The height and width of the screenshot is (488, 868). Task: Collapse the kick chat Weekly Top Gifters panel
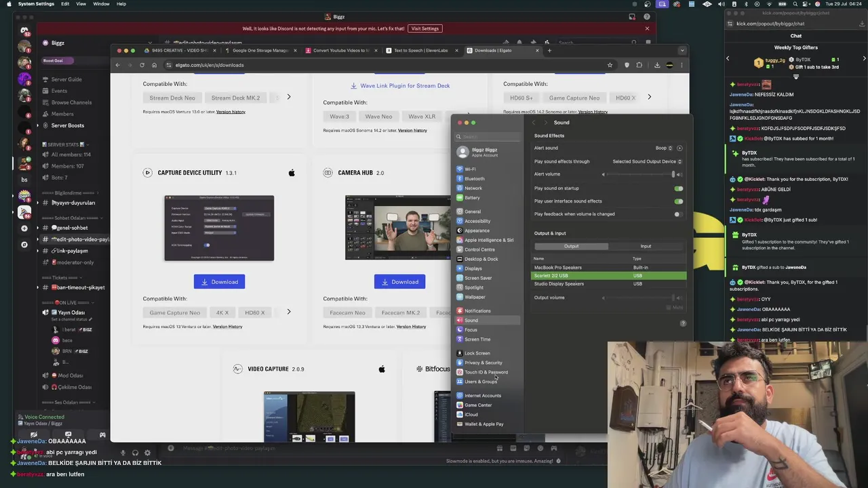(x=796, y=77)
